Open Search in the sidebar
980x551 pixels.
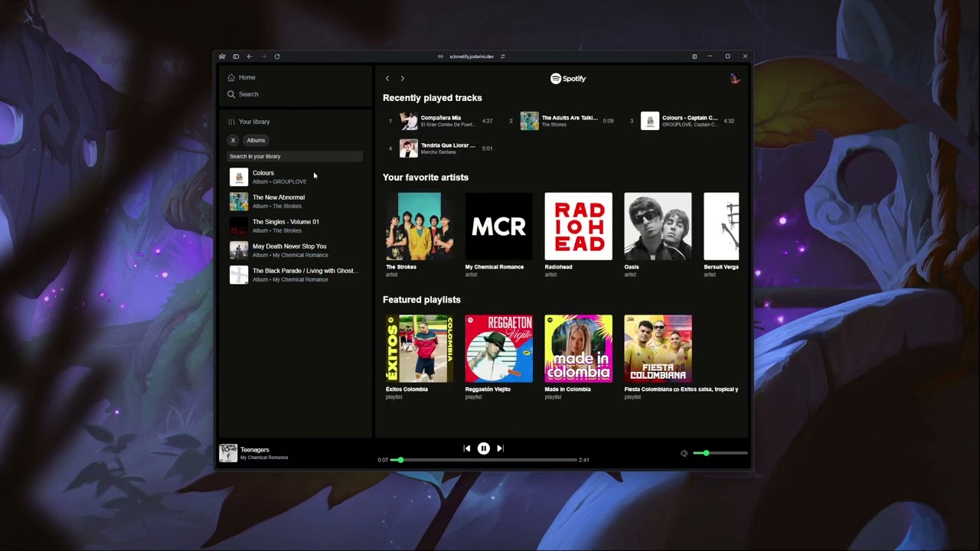(x=243, y=94)
